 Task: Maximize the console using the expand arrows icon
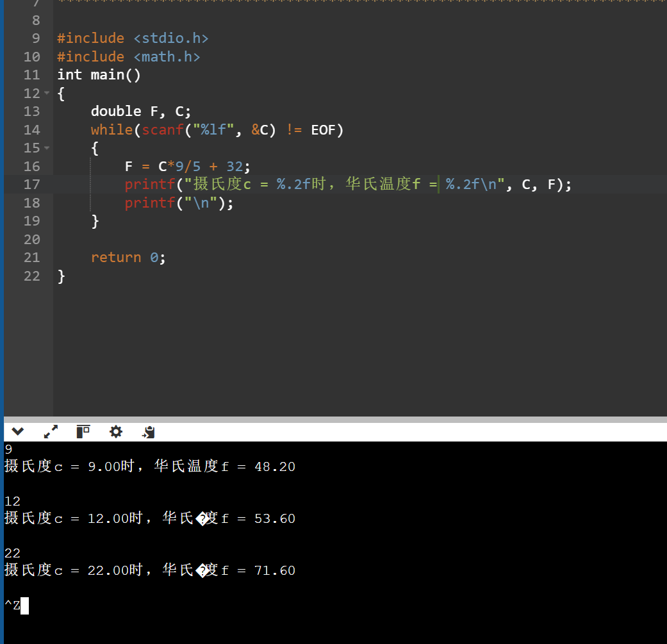point(51,432)
